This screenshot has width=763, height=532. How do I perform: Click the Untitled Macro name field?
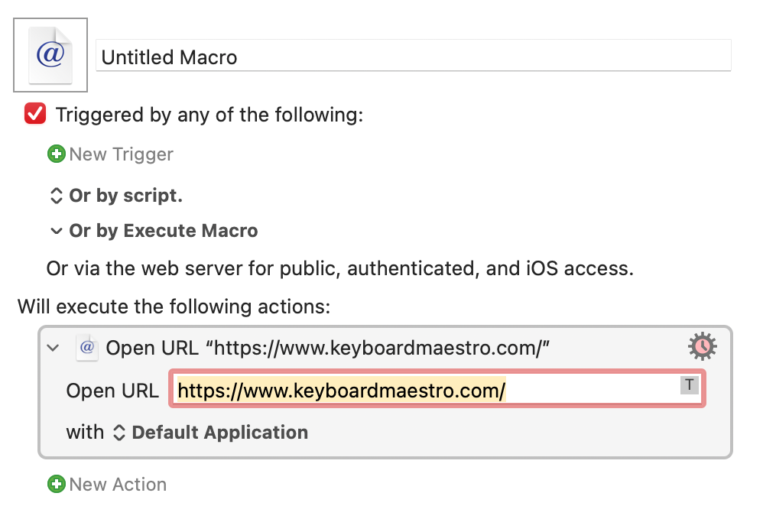[413, 56]
